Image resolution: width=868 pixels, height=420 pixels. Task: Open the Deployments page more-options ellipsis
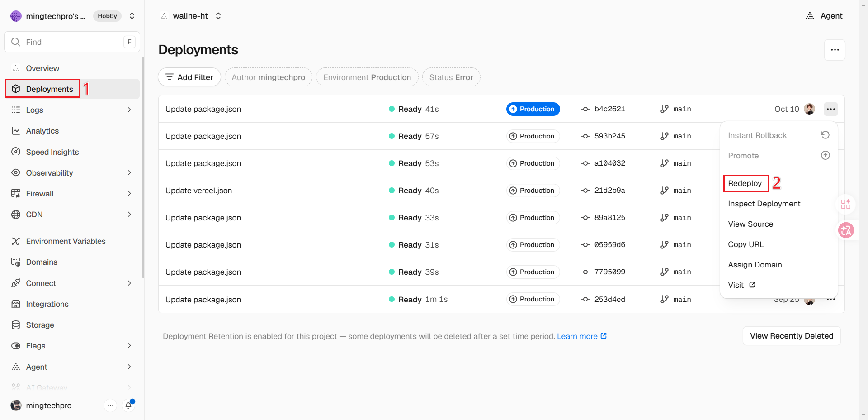[835, 50]
